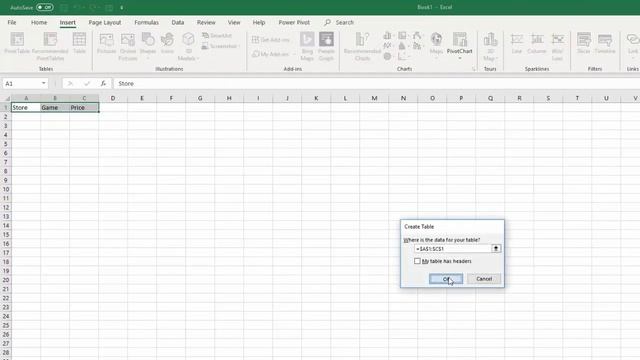
Task: Insert Pictures from the Illustrations group
Action: tap(107, 43)
